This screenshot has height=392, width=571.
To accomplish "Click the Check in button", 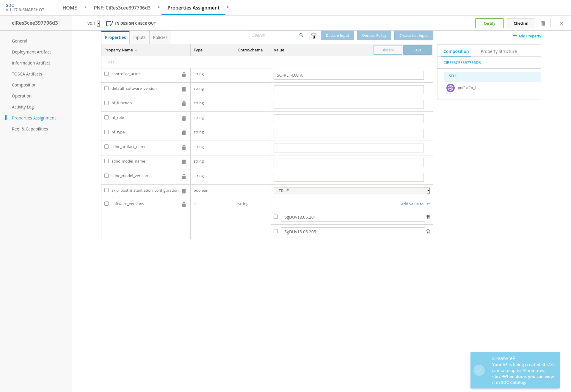I will tap(521, 23).
